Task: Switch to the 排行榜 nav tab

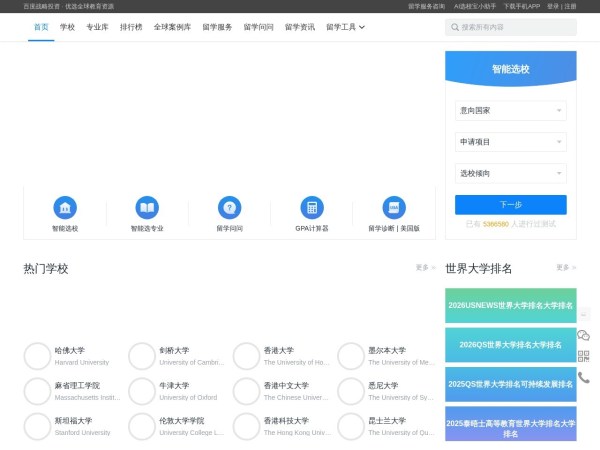Action: click(x=130, y=27)
